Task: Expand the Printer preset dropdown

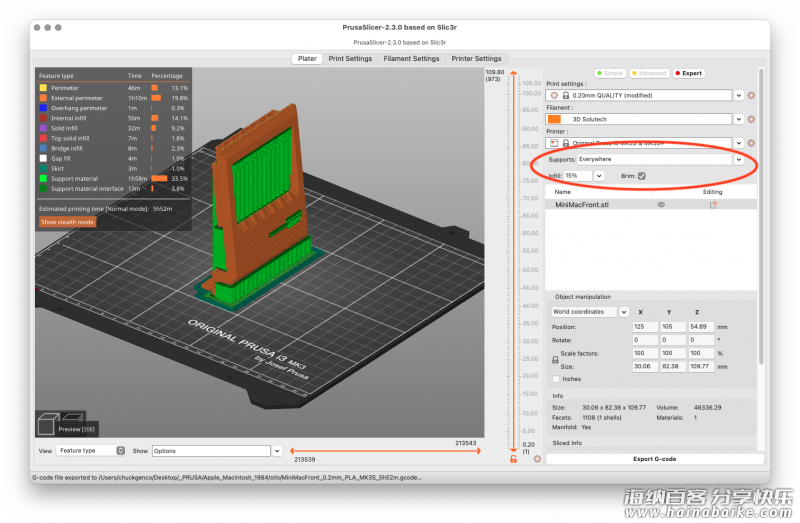Action: point(738,143)
